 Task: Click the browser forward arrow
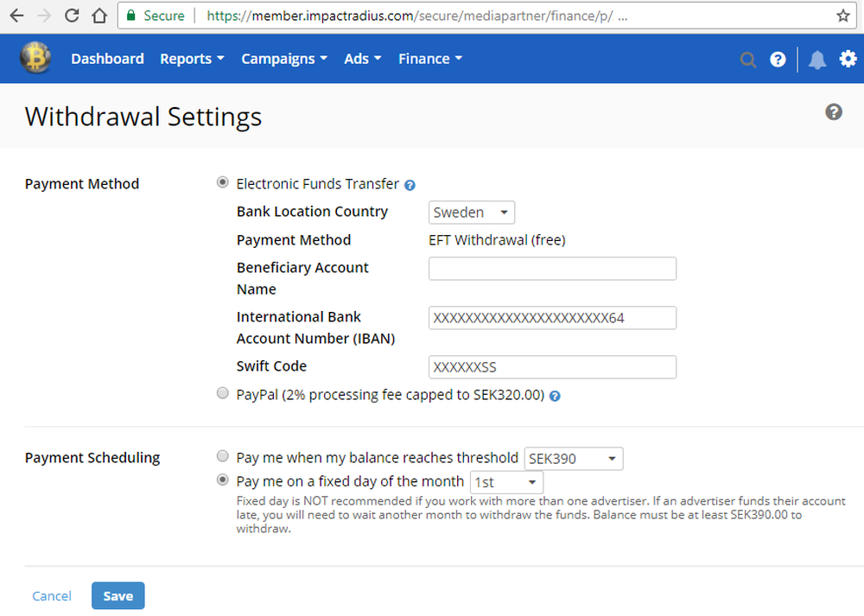point(44,16)
